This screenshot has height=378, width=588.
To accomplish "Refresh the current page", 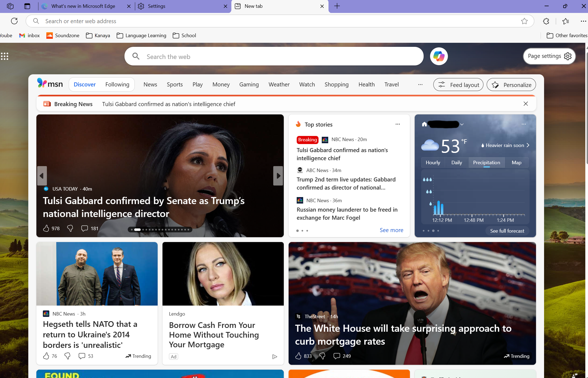I will 14,21.
